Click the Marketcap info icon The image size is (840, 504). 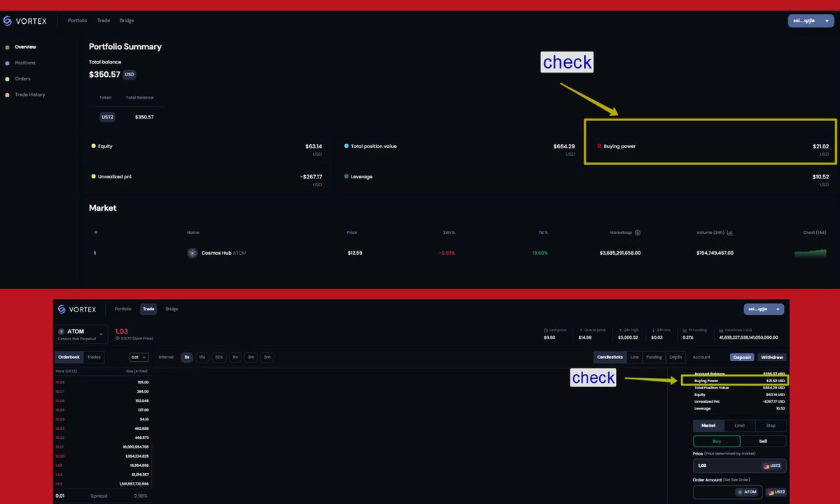638,232
